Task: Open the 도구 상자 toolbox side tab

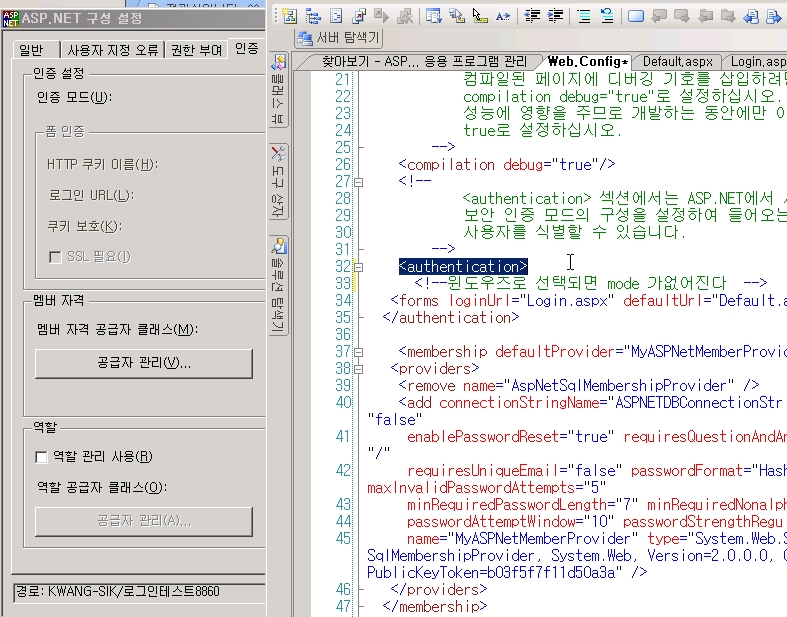Action: tap(278, 181)
